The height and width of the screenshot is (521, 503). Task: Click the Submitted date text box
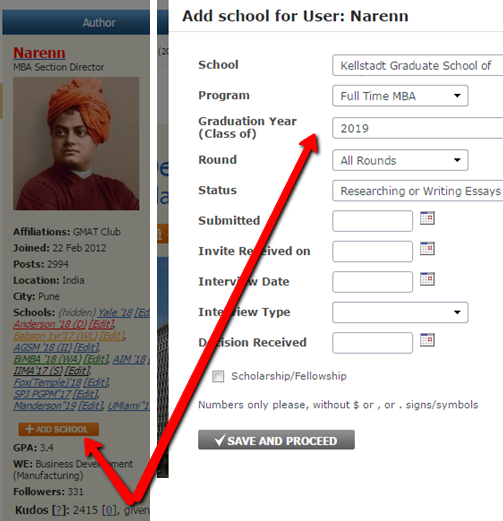point(372,221)
